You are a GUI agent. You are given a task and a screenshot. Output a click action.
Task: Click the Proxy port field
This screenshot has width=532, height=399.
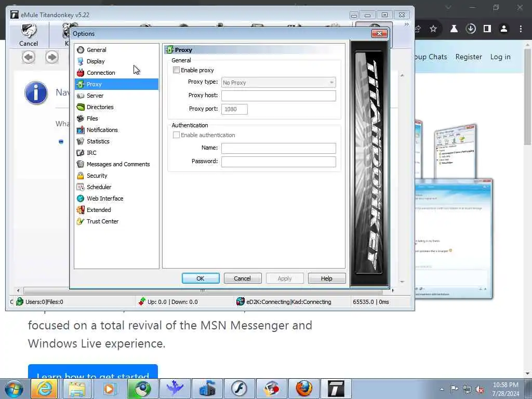point(234,109)
